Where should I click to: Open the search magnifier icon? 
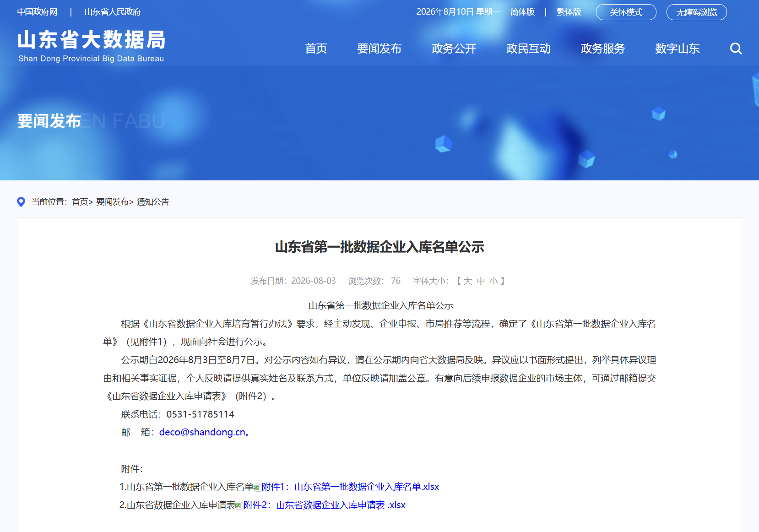(x=736, y=49)
